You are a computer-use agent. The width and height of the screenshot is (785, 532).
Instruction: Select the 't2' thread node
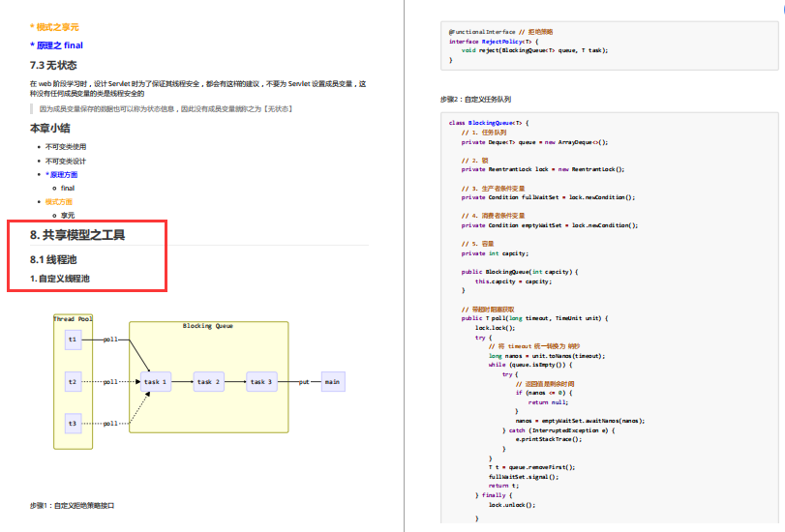click(x=73, y=382)
